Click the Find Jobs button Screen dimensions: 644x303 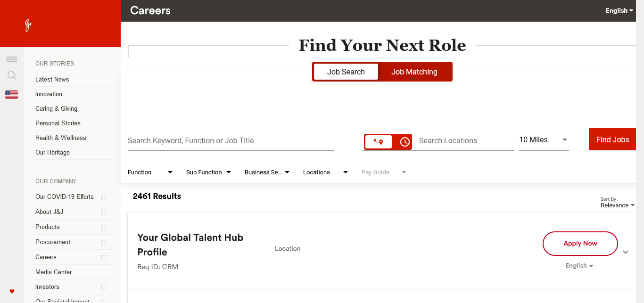[x=612, y=139]
